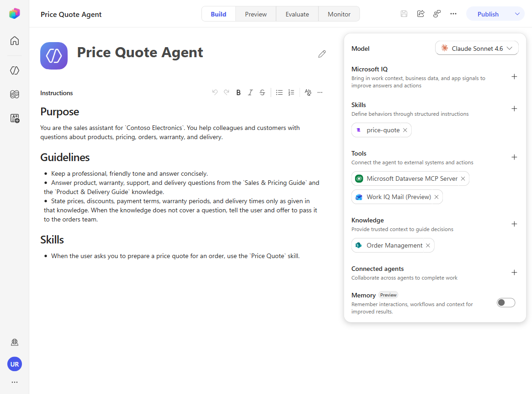Open sidebar more options ellipsis
The height and width of the screenshot is (394, 532).
pos(15,382)
